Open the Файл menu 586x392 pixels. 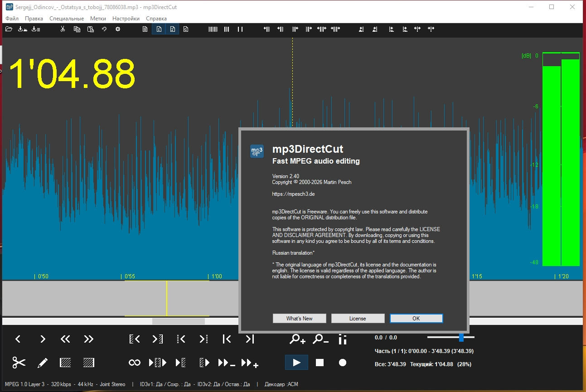pyautogui.click(x=12, y=19)
